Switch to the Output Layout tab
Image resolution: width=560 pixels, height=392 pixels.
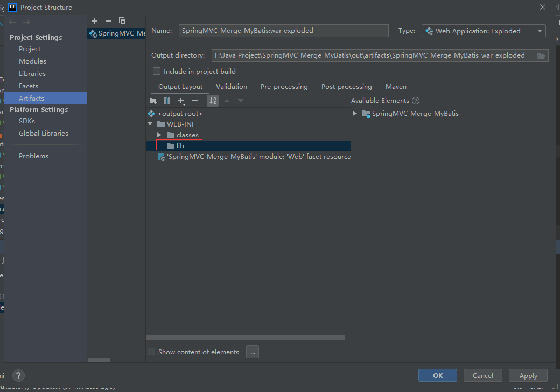[x=180, y=87]
